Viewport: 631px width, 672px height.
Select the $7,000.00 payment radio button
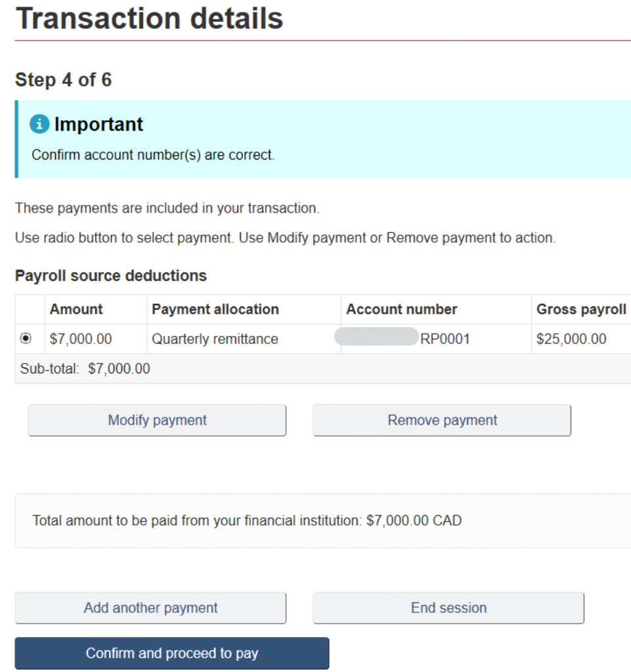tap(26, 338)
